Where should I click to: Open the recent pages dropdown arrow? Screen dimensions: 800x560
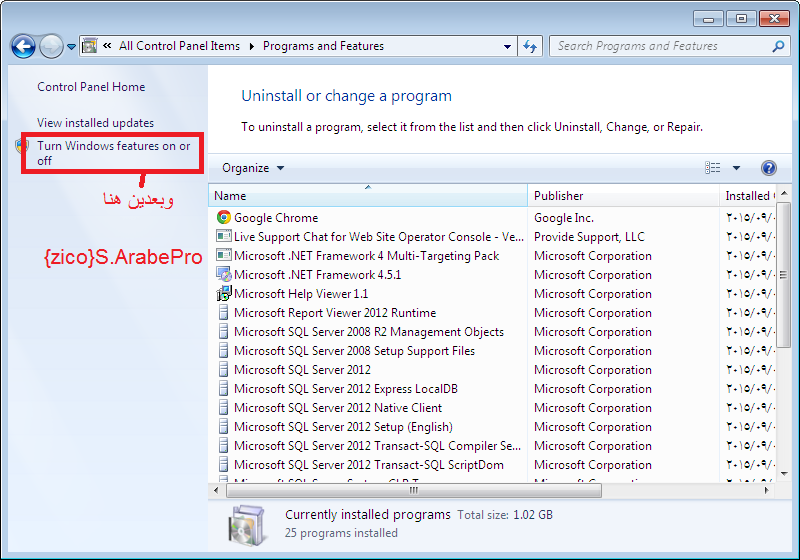71,47
